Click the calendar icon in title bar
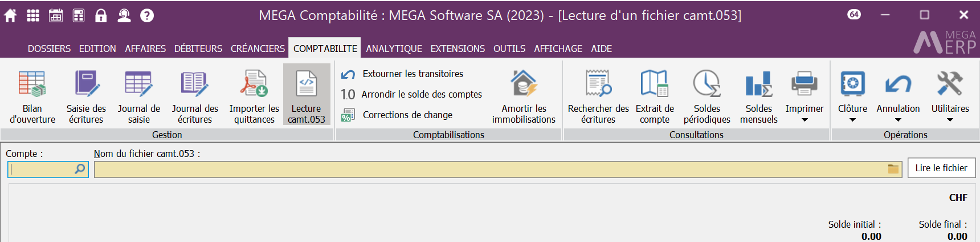The image size is (980, 242). point(56,15)
